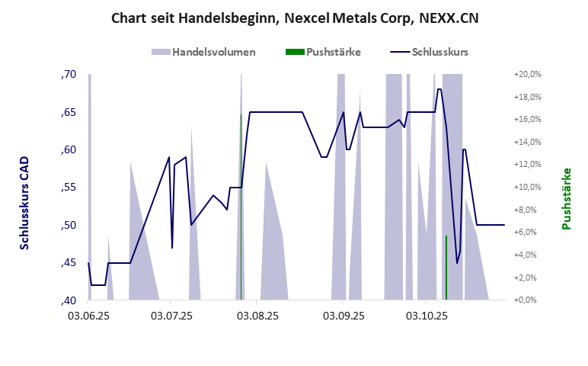This screenshot has width=588, height=366.
Task: Click the green Pushstärke legend swatch
Action: 294,53
